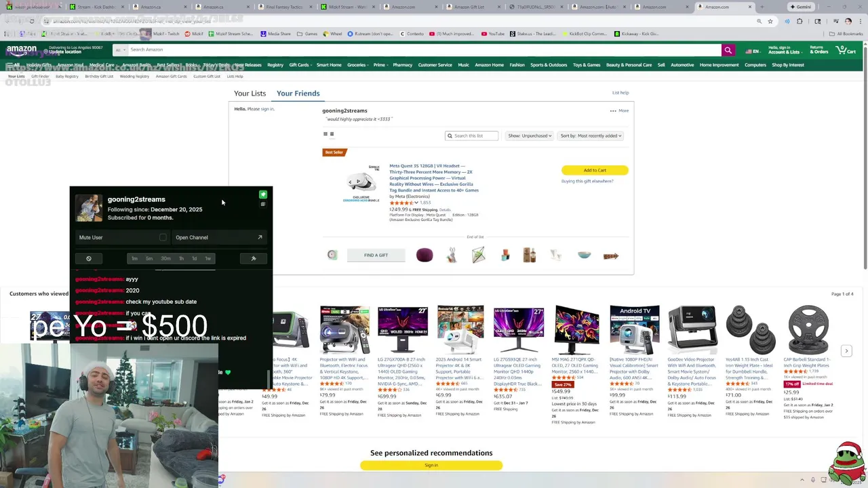Click the Search Amazon input field
The image size is (868, 488).
pyautogui.click(x=425, y=49)
